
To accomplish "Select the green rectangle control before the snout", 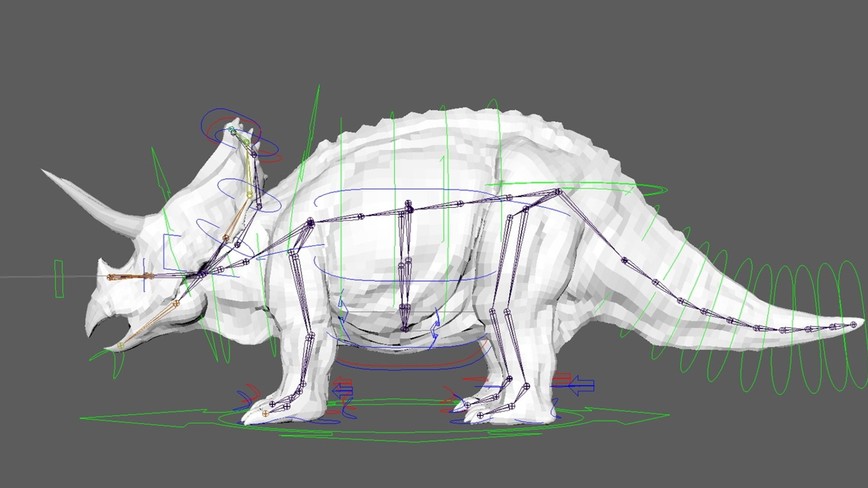I will 59,279.
